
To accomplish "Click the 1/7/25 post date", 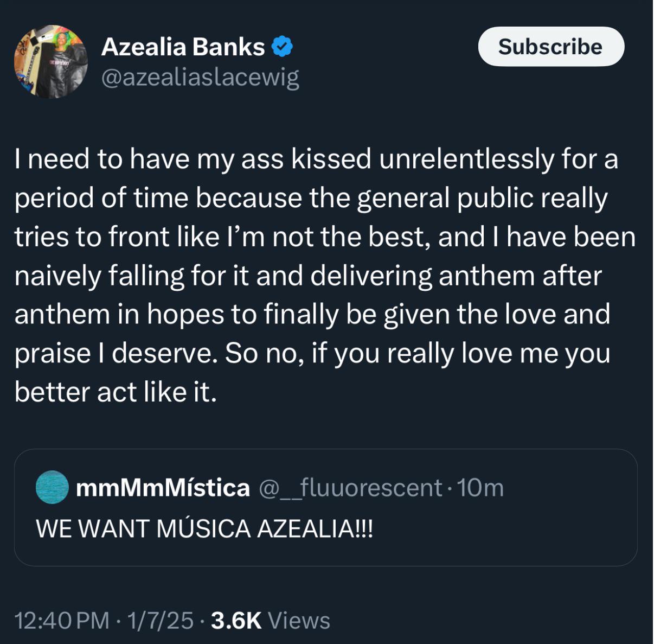I will tap(160, 621).
